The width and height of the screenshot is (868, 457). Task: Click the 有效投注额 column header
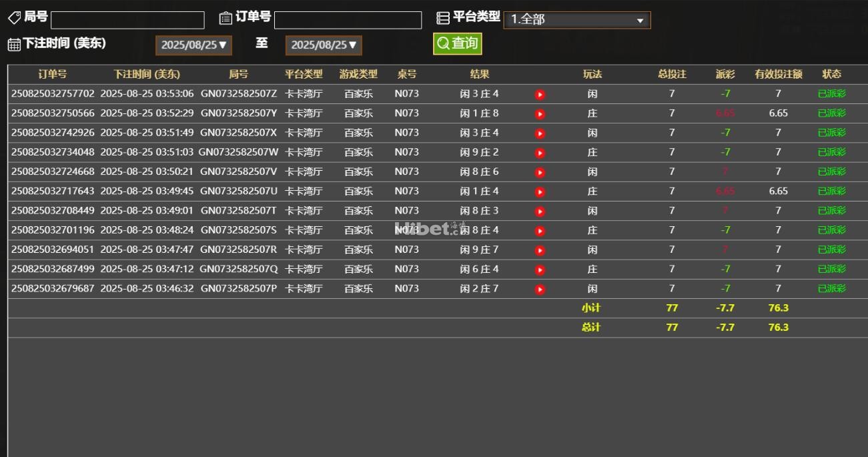click(x=778, y=74)
